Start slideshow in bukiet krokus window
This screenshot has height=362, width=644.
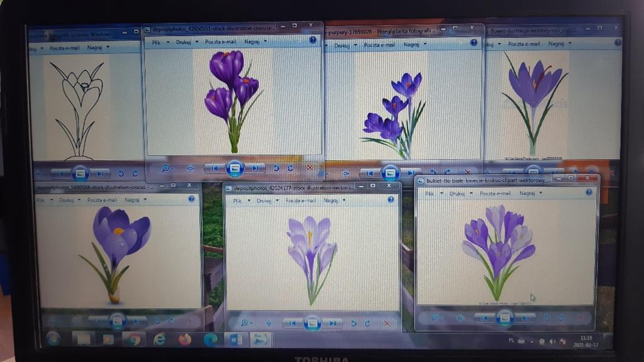(504, 318)
